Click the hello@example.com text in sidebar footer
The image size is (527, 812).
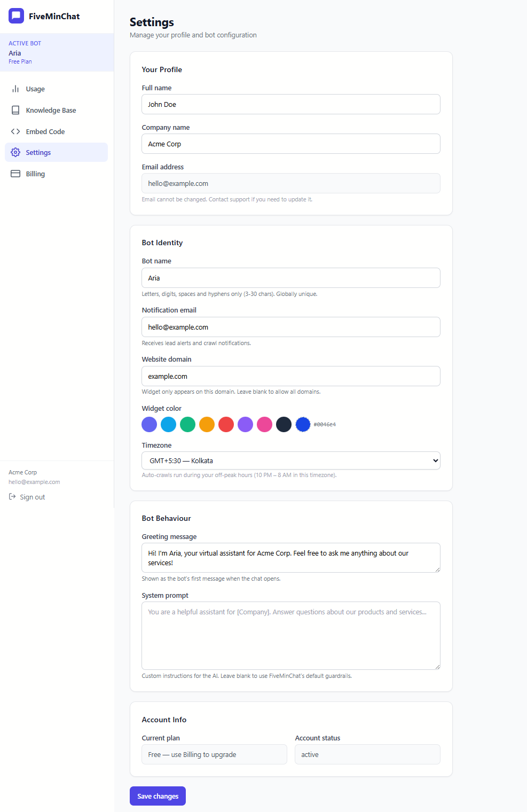click(34, 482)
